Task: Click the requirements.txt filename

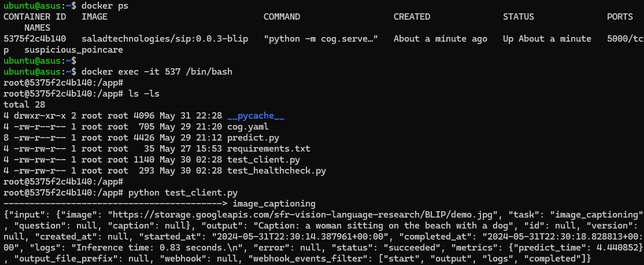Action: pos(269,149)
